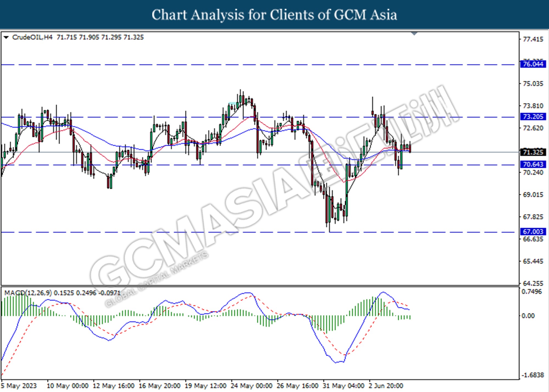Click the 70.240 price scale value

[533, 172]
